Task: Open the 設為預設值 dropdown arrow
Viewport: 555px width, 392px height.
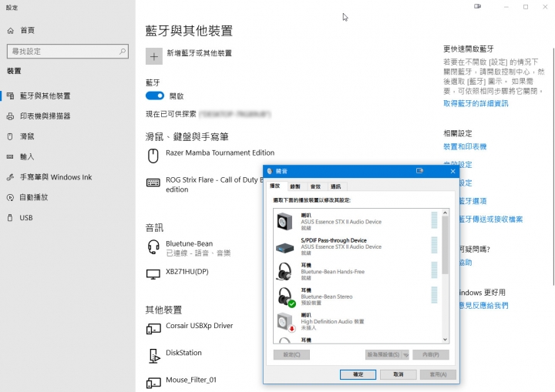Action: [406, 355]
